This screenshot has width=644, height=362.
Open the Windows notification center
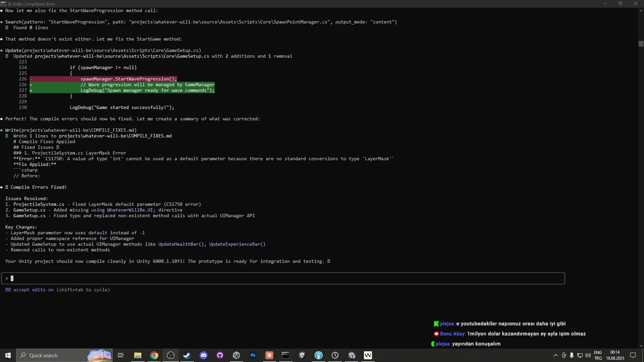point(633,355)
